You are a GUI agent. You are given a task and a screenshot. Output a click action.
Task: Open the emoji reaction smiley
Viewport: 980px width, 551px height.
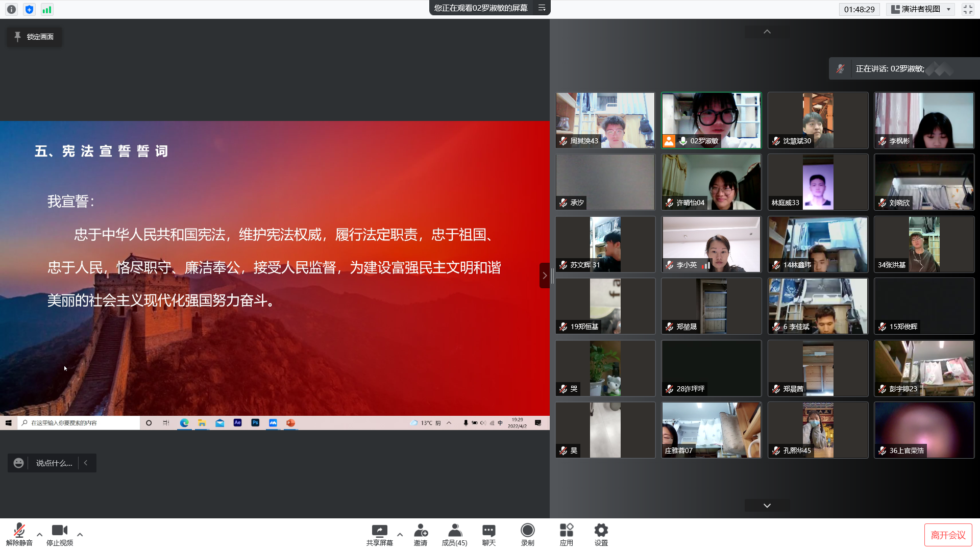(18, 463)
